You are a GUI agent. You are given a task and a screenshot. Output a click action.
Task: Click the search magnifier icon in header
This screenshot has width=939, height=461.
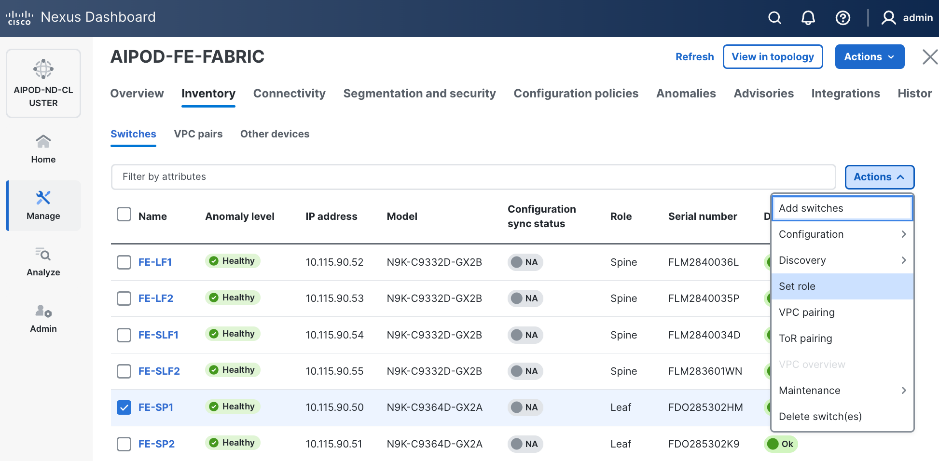point(775,17)
